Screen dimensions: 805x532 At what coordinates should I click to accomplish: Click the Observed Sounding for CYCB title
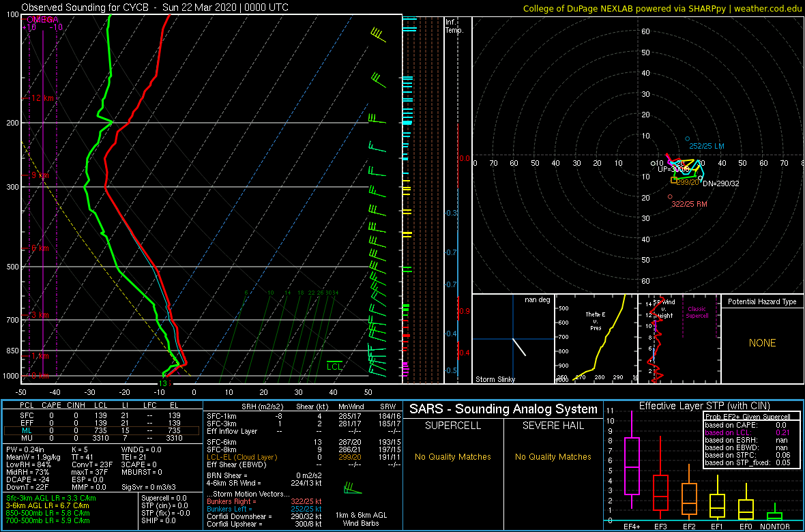[x=155, y=8]
